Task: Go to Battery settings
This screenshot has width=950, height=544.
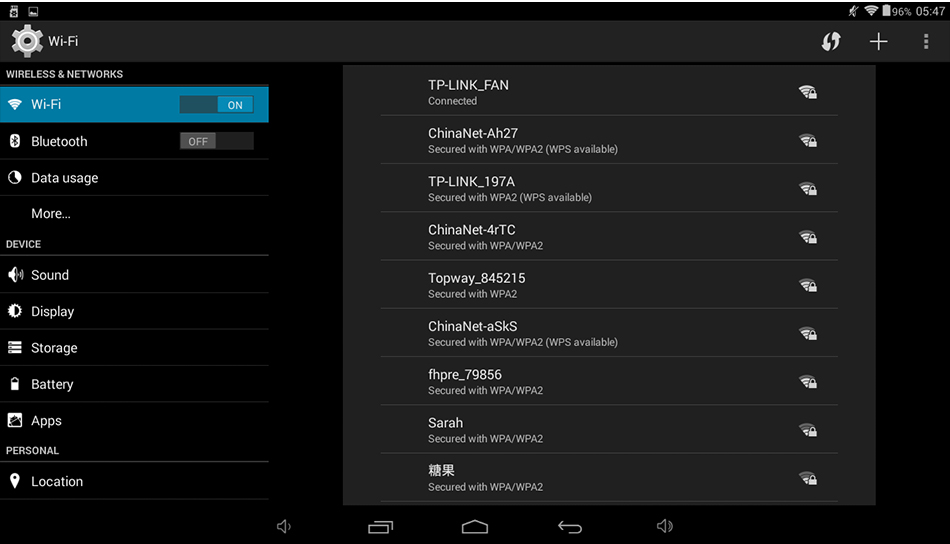Action: click(x=52, y=384)
